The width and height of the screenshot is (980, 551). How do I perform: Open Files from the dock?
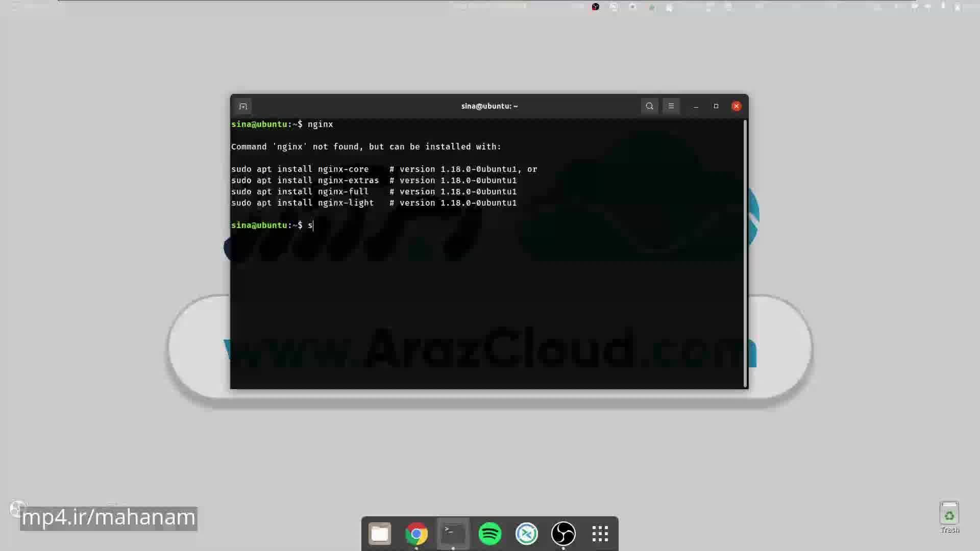coord(380,534)
